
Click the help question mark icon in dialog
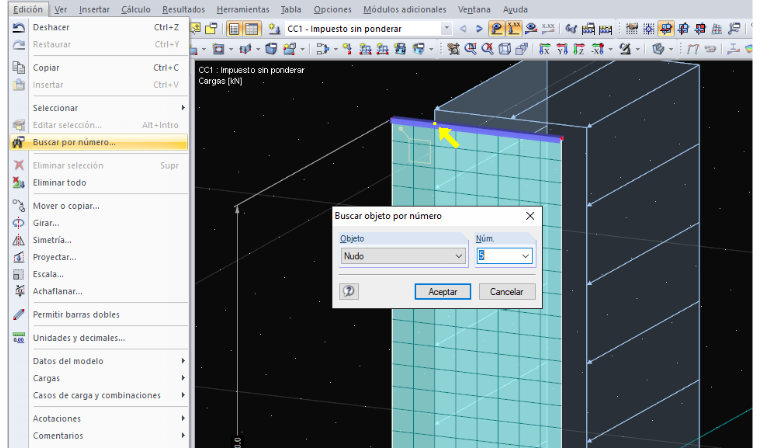349,291
